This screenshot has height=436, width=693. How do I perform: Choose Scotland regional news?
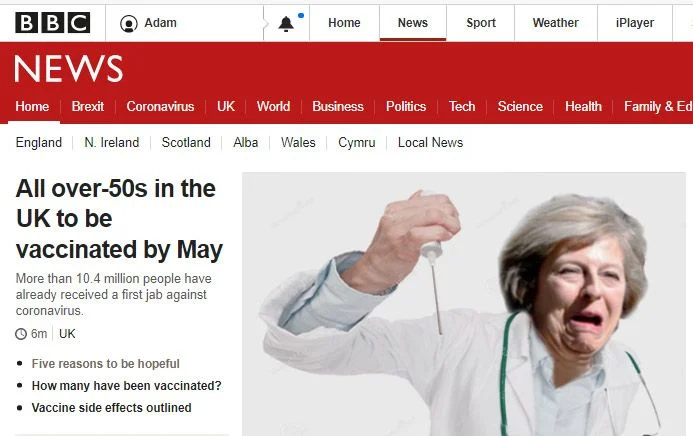[x=186, y=143]
